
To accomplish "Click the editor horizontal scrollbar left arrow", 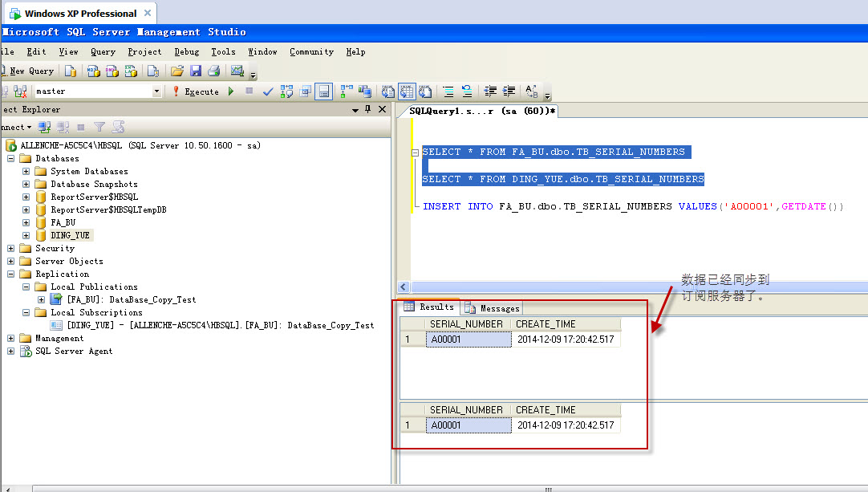I will (x=403, y=287).
